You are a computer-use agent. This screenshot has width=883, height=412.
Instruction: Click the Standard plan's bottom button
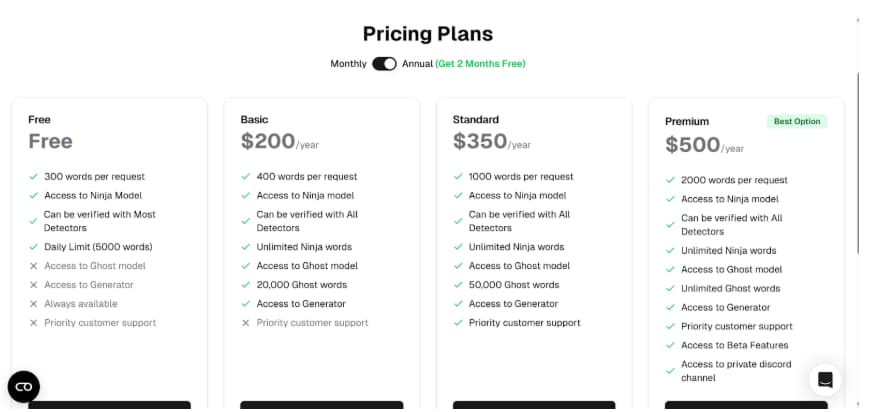pos(534,405)
